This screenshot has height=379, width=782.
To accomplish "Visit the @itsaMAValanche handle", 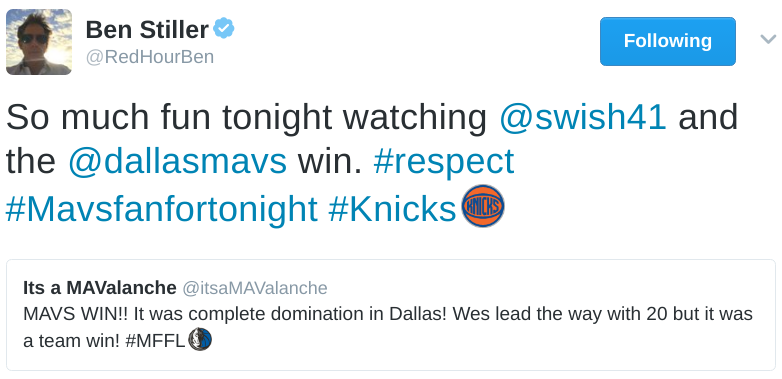I will click(x=255, y=288).
